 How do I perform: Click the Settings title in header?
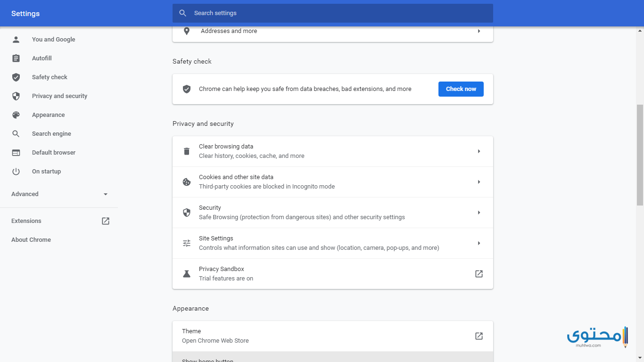pyautogui.click(x=25, y=14)
